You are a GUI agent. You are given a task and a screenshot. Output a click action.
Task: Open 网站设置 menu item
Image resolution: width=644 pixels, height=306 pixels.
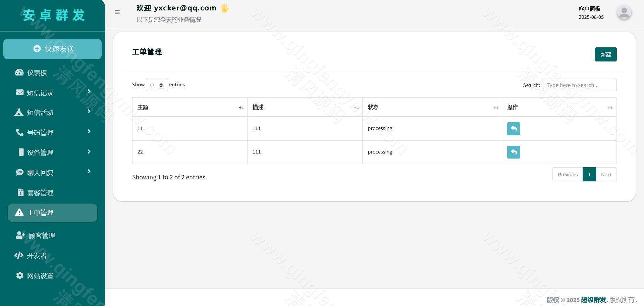tap(52, 275)
